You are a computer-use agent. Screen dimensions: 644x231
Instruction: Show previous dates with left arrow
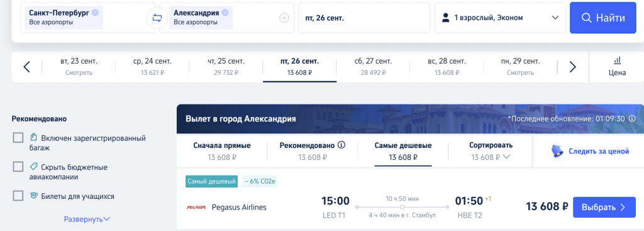(26, 67)
